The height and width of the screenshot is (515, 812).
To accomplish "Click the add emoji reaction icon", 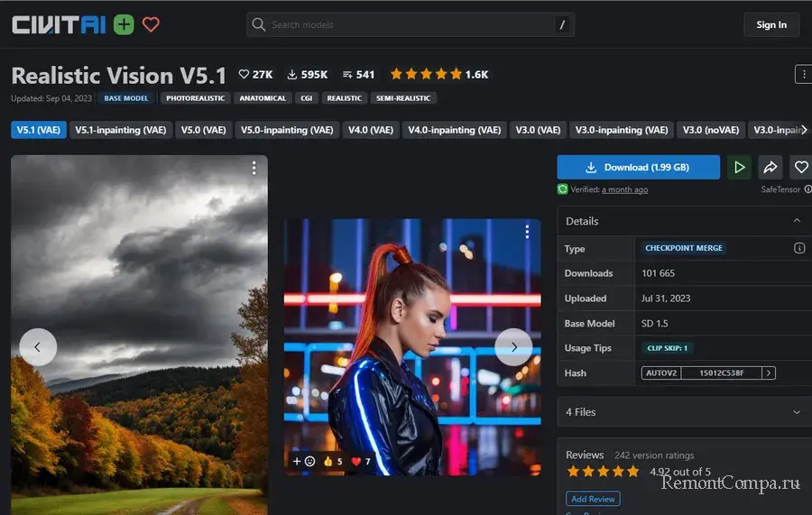I will point(303,461).
